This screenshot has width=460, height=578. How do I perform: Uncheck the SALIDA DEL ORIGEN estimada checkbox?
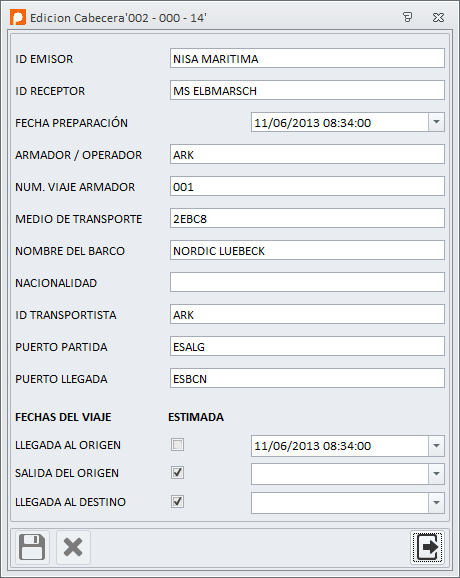[x=178, y=473]
